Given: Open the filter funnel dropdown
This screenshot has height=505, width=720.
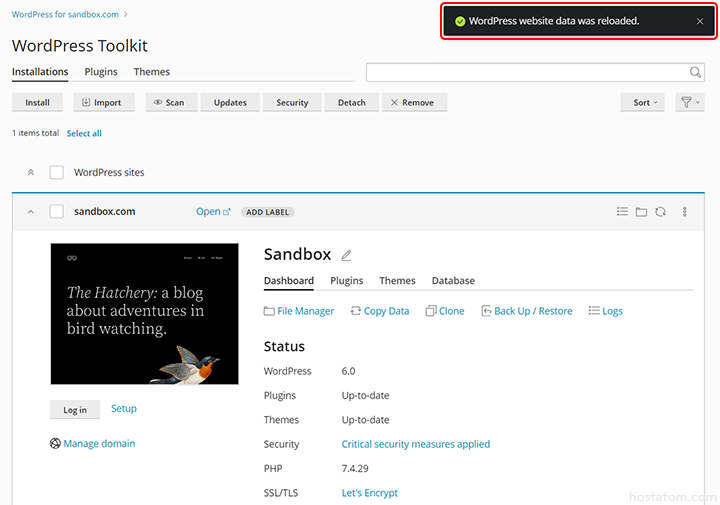Looking at the screenshot, I should click(x=690, y=102).
